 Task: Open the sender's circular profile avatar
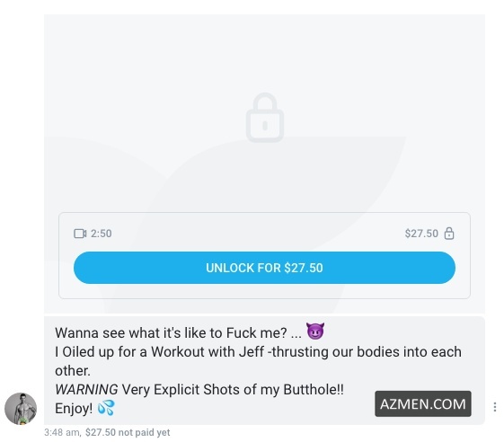(x=21, y=409)
